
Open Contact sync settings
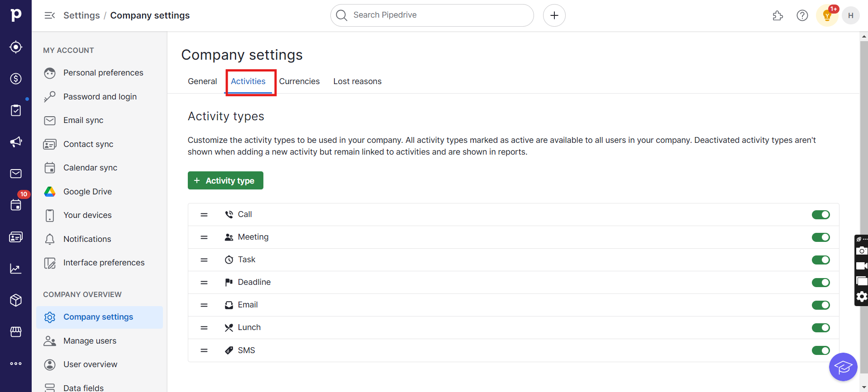coord(100,144)
